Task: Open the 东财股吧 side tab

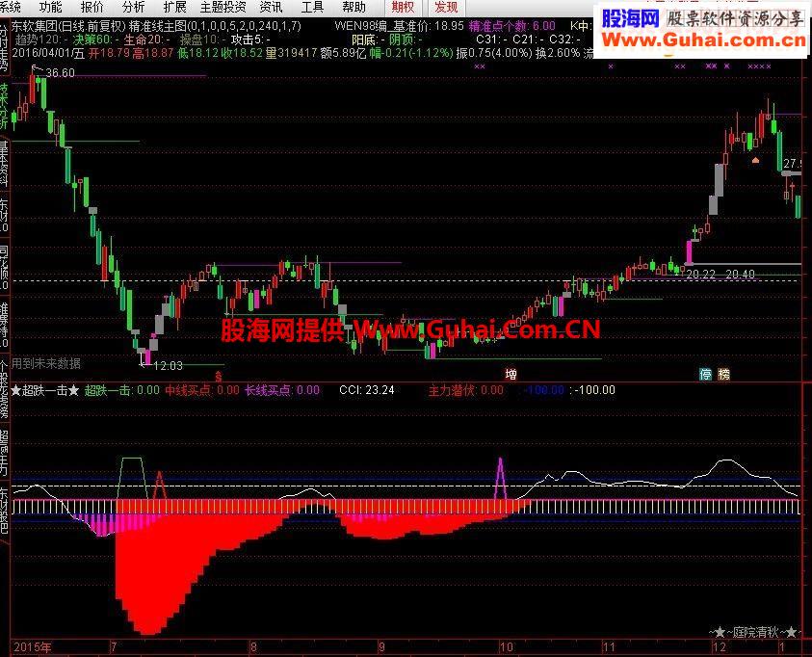Action: (4, 510)
